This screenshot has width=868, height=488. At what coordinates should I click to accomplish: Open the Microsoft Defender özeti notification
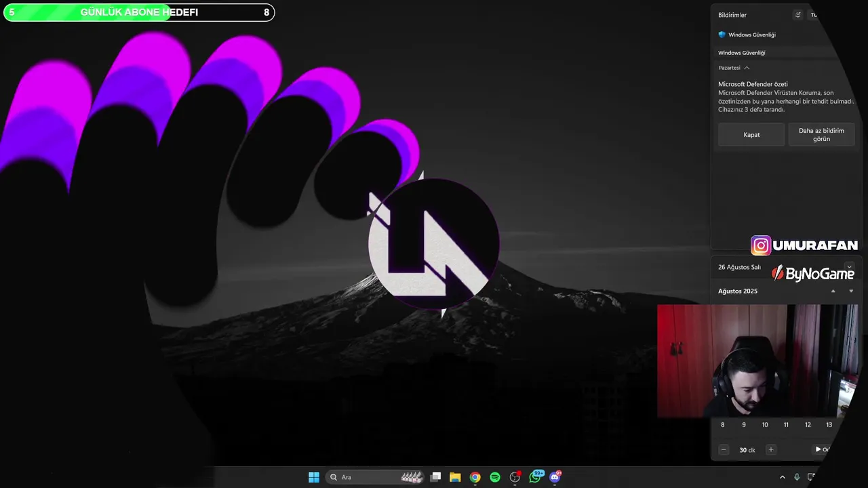click(x=786, y=96)
